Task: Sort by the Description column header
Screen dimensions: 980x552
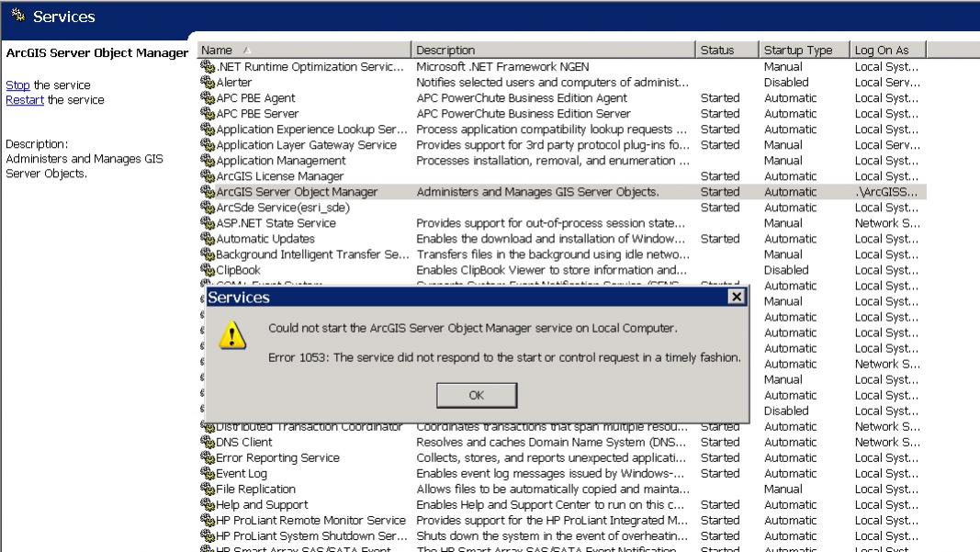Action: tap(553, 50)
